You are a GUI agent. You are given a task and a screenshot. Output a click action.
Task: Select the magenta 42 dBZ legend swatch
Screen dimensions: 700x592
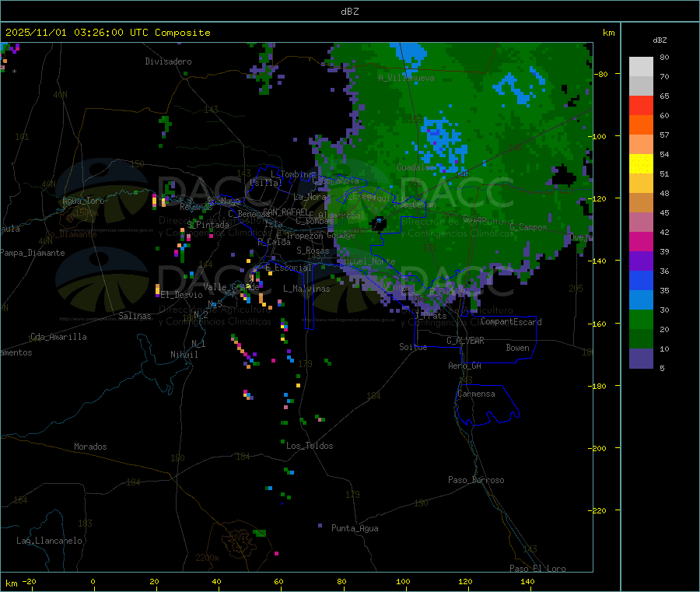coord(641,241)
